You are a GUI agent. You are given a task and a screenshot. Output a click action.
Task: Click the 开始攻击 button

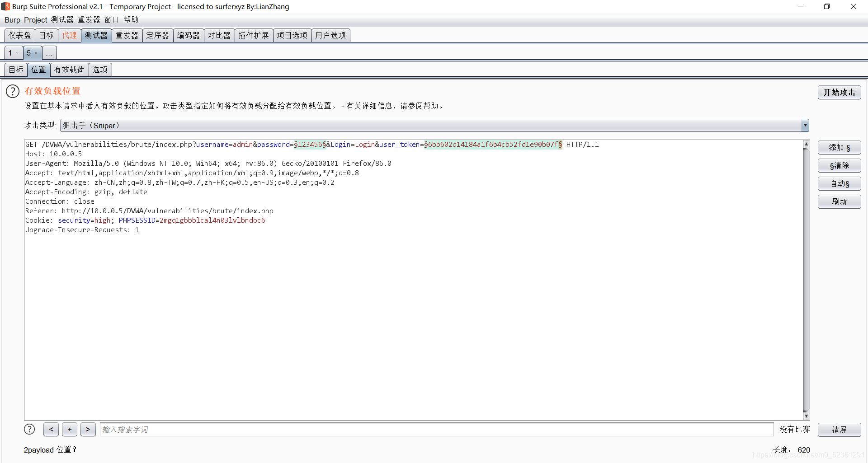coord(839,92)
